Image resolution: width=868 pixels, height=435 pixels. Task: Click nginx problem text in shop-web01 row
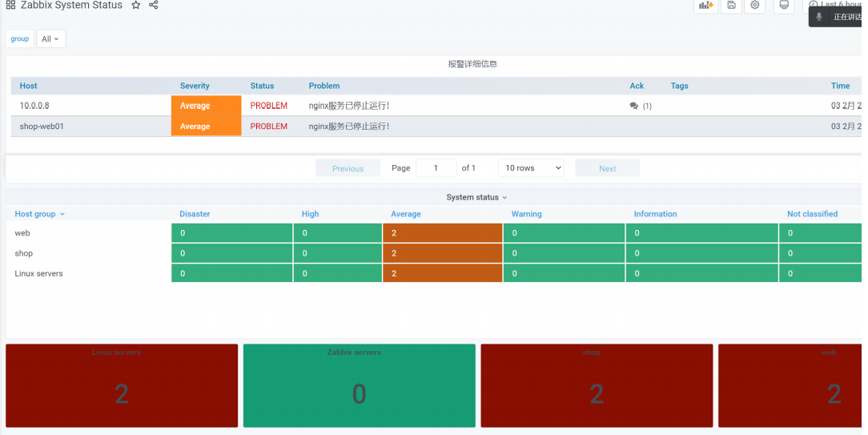coord(349,127)
